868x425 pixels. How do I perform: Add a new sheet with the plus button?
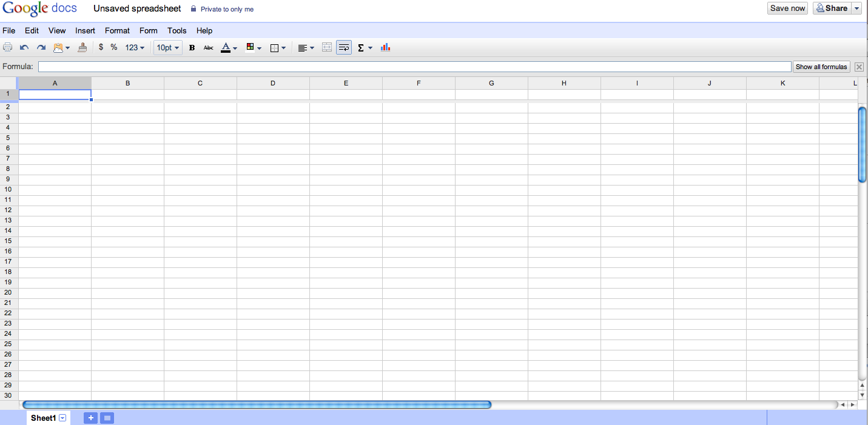[x=90, y=418]
